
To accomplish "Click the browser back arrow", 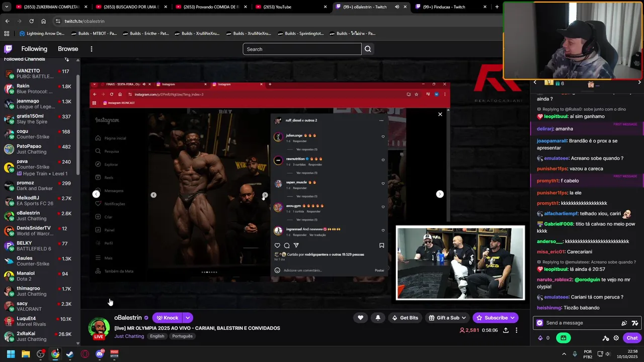I will click(7, 21).
